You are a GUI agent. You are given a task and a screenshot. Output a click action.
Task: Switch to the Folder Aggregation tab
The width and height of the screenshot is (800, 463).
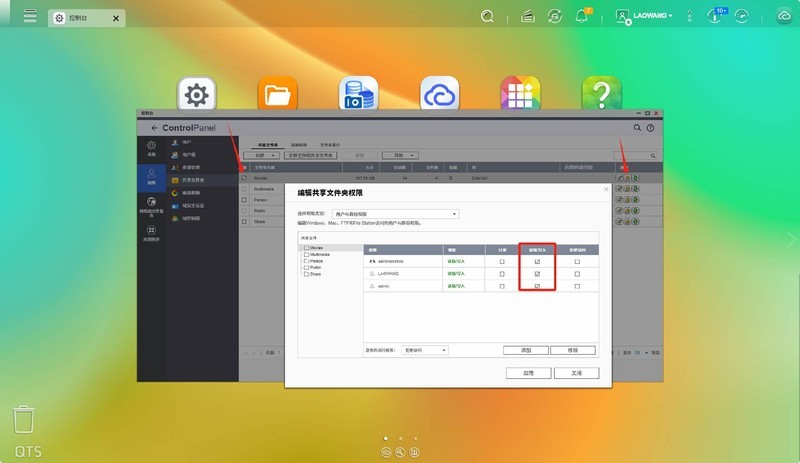coord(330,145)
